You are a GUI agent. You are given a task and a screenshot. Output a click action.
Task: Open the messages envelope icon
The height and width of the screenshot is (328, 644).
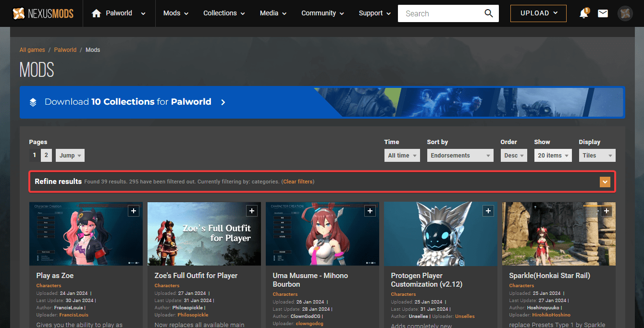(603, 13)
